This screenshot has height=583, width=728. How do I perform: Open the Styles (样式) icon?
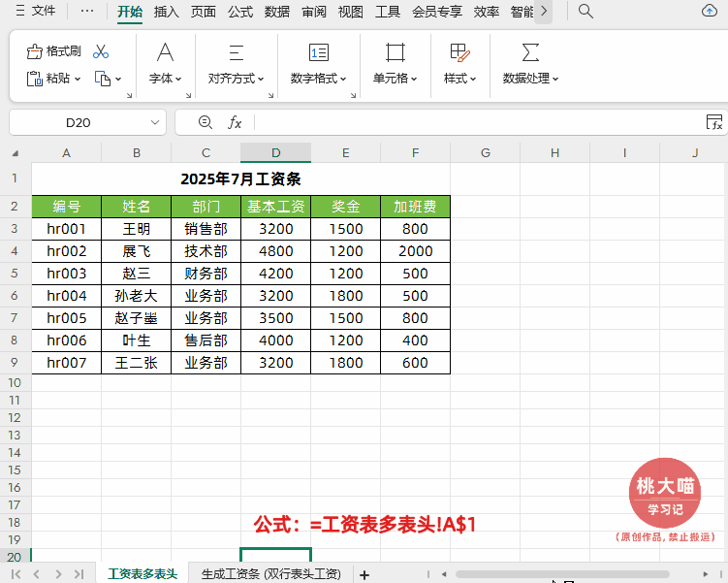click(459, 52)
